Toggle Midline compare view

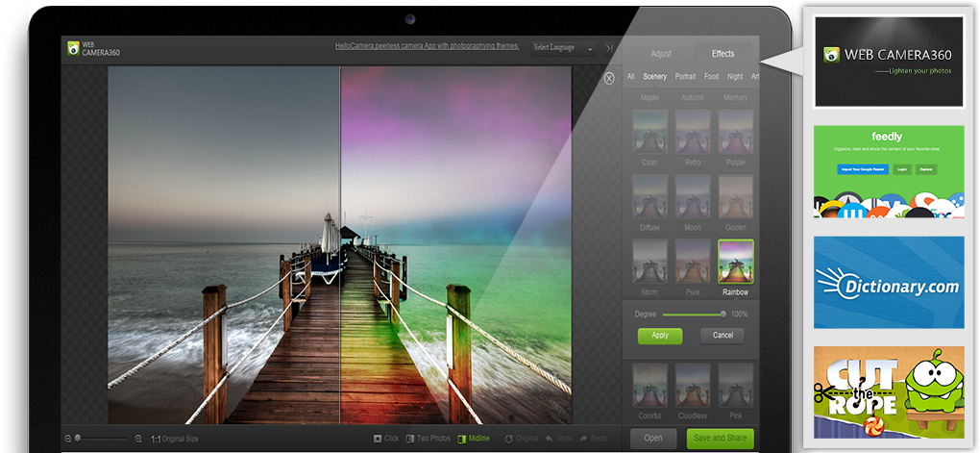click(x=474, y=439)
